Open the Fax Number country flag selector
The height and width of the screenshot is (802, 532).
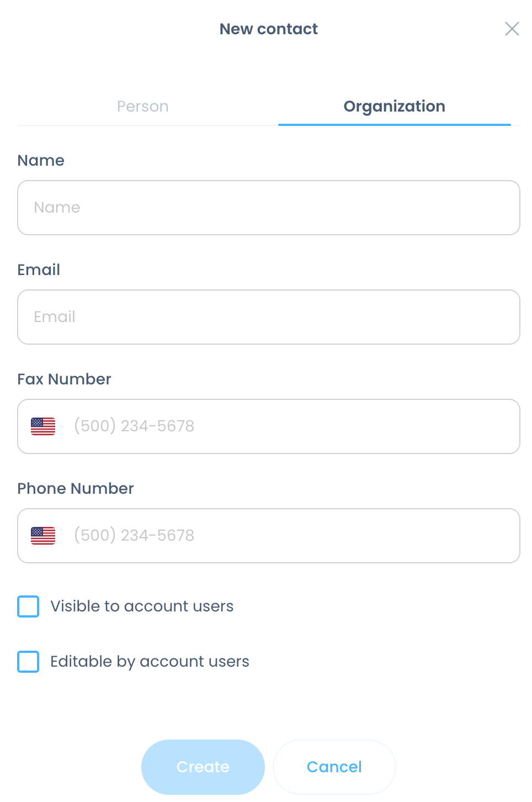pyautogui.click(x=43, y=426)
